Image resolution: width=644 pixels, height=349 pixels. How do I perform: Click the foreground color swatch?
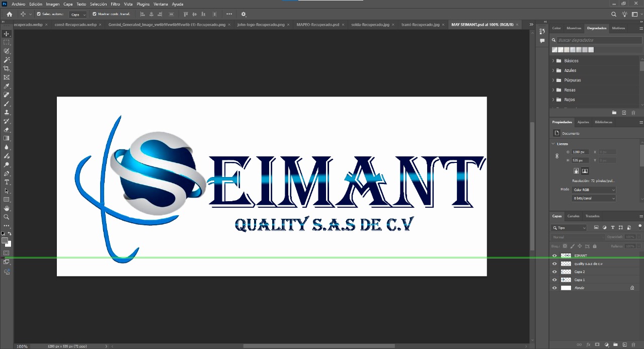5,241
